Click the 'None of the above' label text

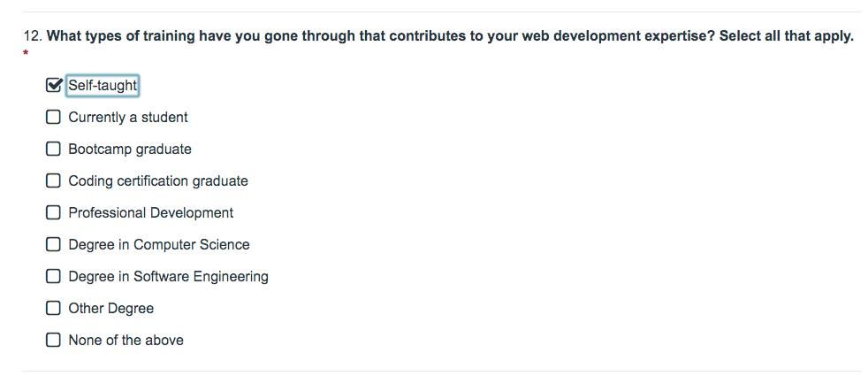coord(126,341)
